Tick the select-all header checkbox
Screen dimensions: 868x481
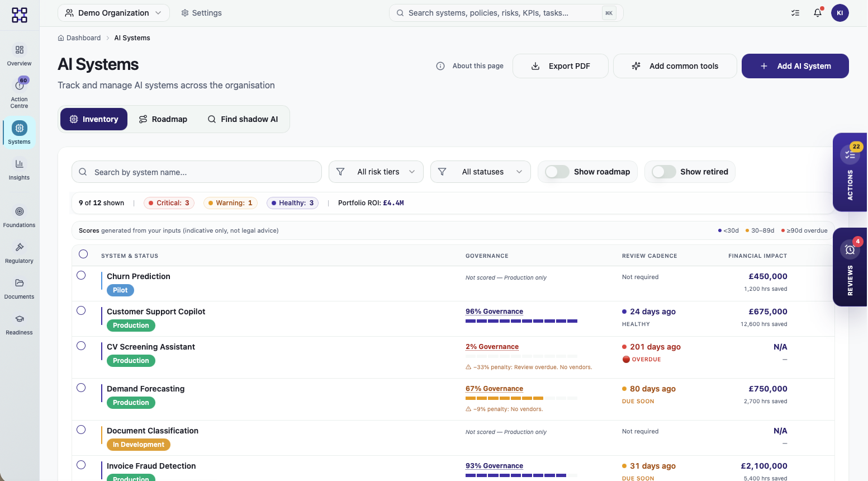83,254
